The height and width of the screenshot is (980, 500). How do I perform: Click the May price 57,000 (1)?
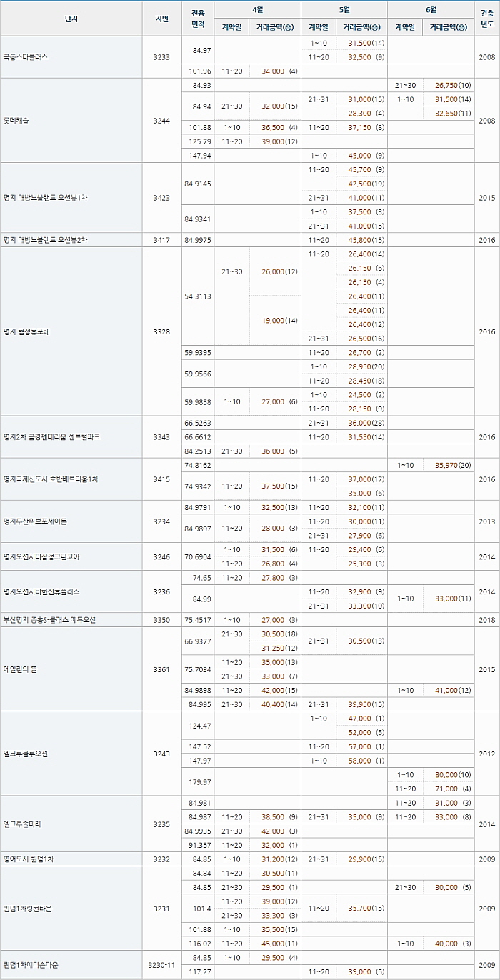point(366,747)
